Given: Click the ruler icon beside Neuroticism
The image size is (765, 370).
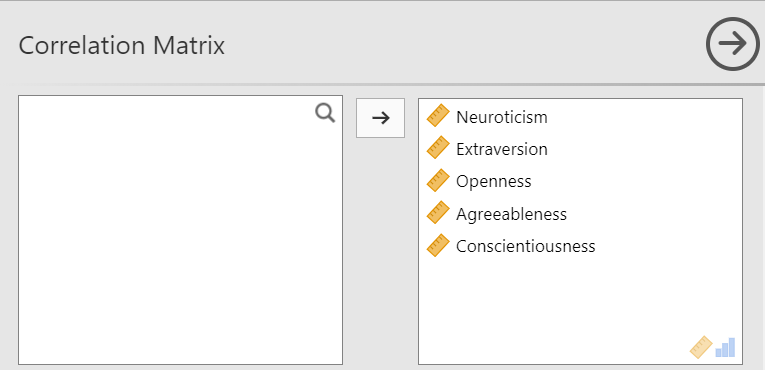Looking at the screenshot, I should coord(438,116).
